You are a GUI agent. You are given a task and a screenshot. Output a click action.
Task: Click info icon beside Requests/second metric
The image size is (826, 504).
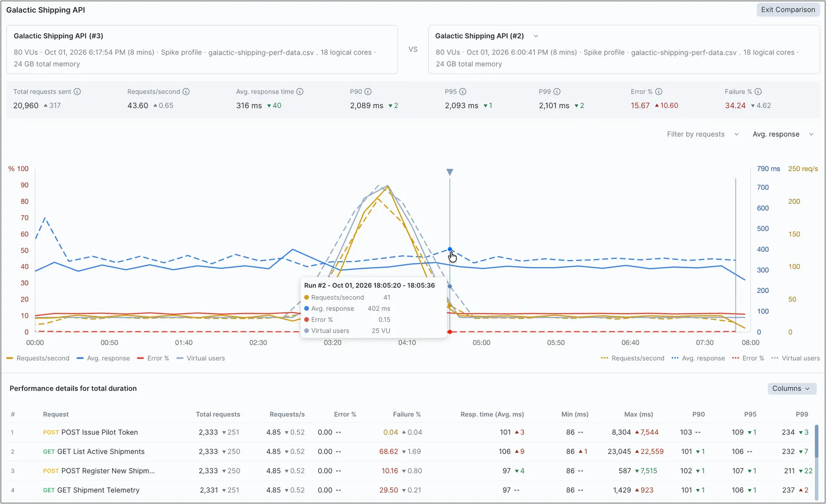pos(186,92)
